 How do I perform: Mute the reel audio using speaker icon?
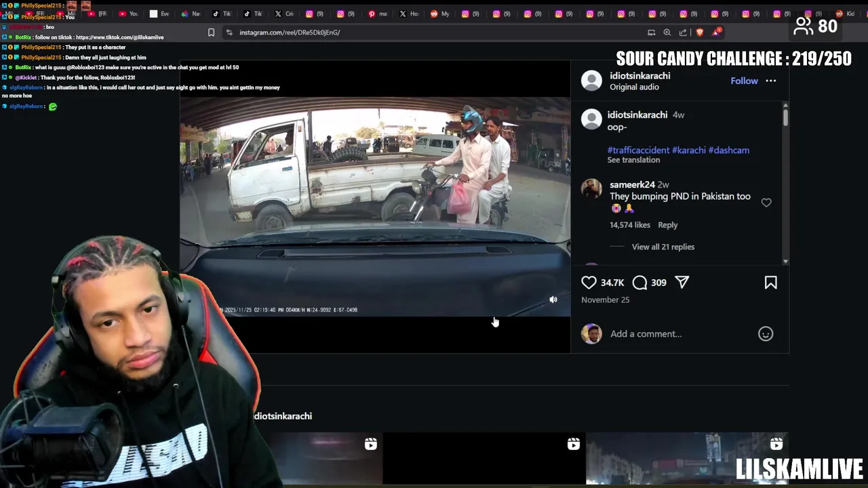553,300
